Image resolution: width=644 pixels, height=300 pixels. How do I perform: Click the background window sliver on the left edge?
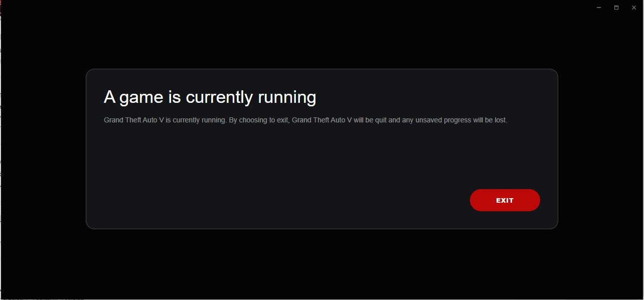pos(1,151)
